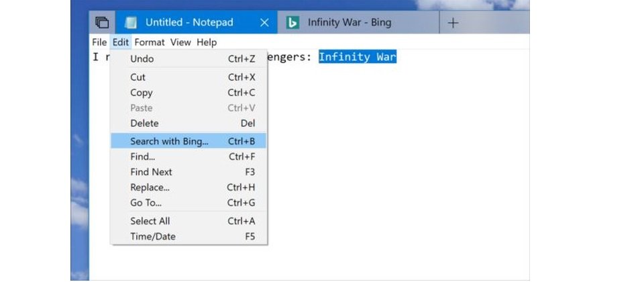Open the Format menu

click(x=150, y=42)
